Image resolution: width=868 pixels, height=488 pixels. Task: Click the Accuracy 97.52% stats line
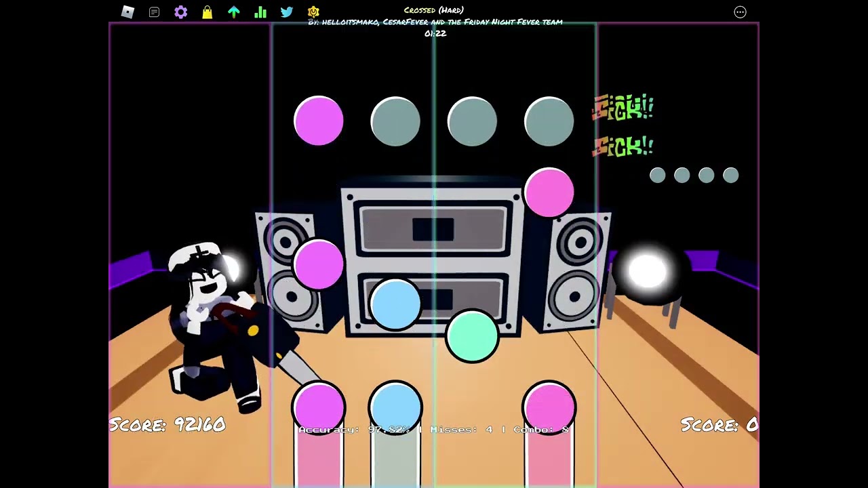click(434, 429)
